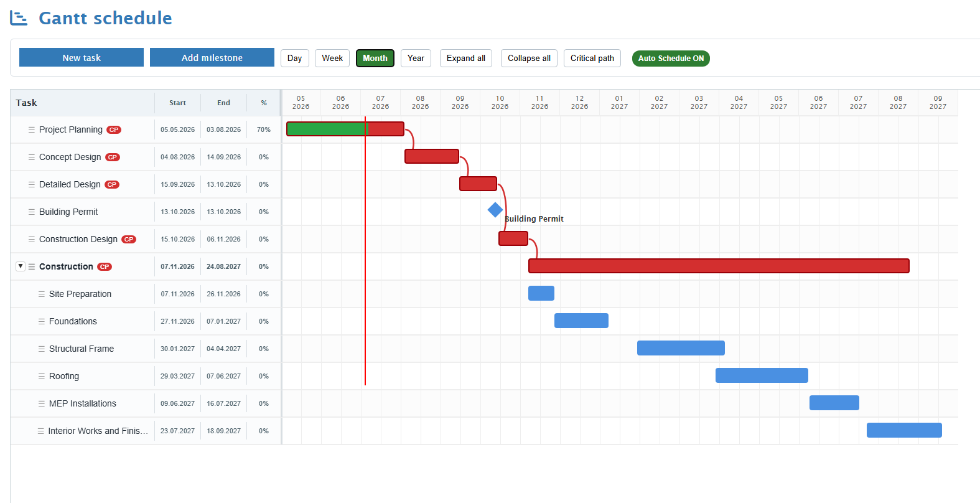980x503 pixels.
Task: Click the Building Permit label on timeline
Action: coord(534,219)
